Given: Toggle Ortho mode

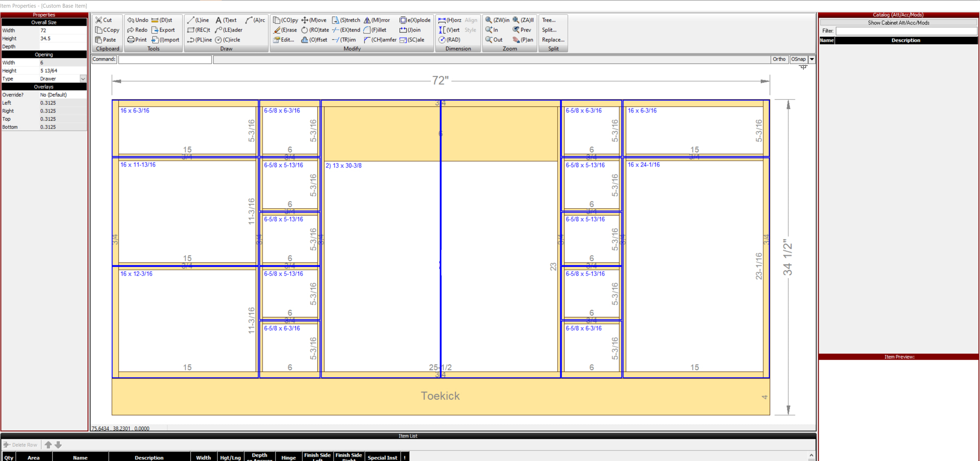Looking at the screenshot, I should (779, 59).
